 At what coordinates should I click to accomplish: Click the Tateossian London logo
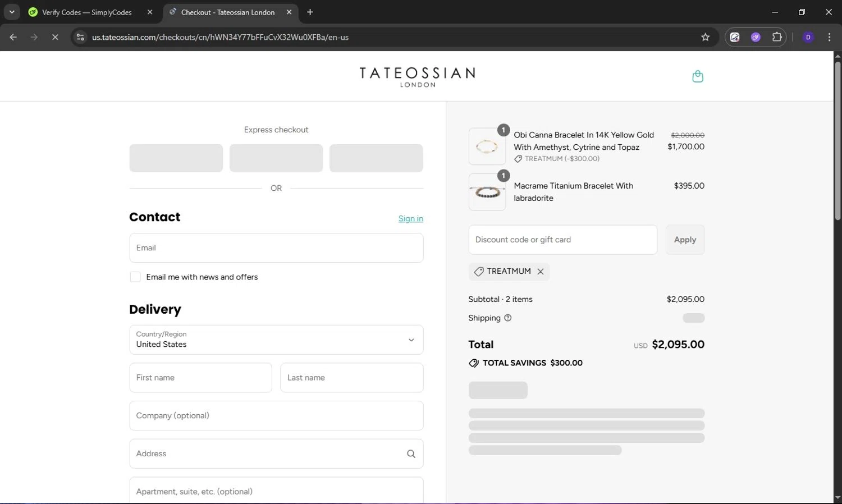tap(417, 77)
